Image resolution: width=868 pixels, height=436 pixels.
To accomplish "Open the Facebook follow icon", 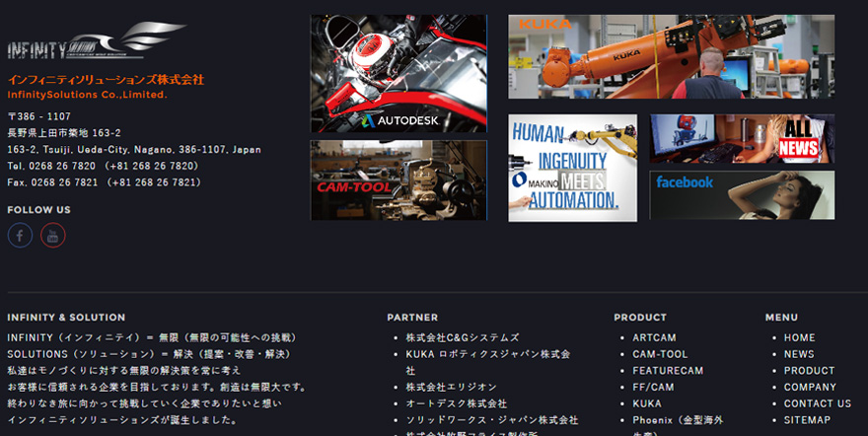I will [20, 235].
